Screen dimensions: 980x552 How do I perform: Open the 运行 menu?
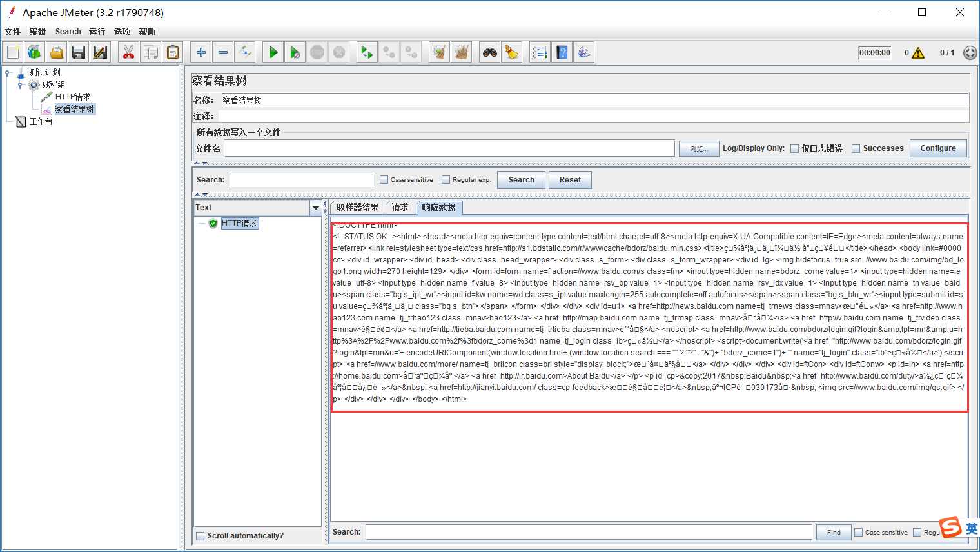(x=97, y=32)
